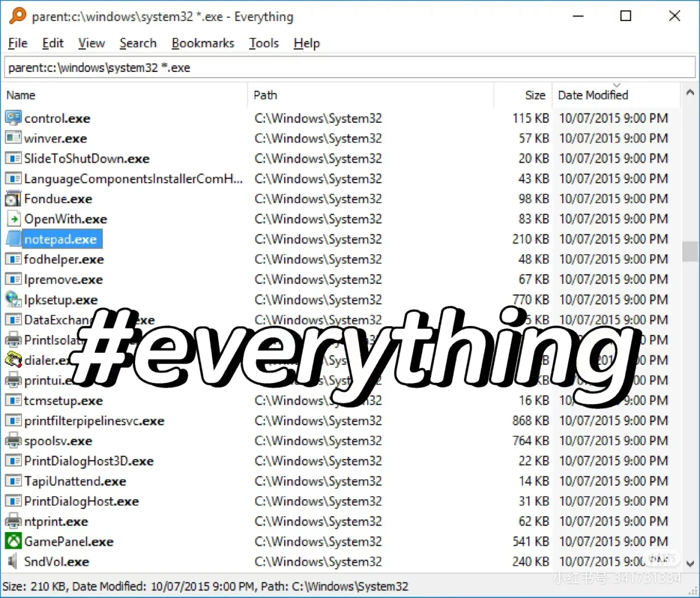Click the scrollbar down arrow
Viewport: 700px width, 598px height.
(x=690, y=564)
